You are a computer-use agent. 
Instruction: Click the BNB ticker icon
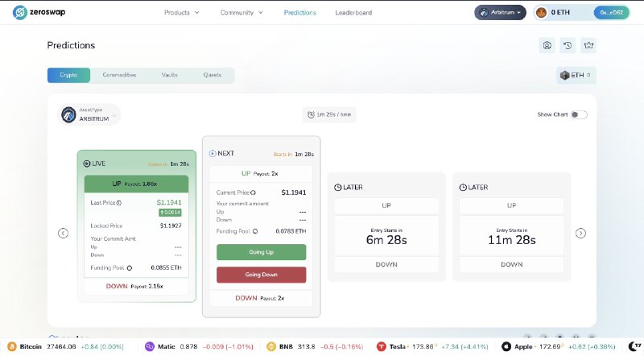pos(271,346)
